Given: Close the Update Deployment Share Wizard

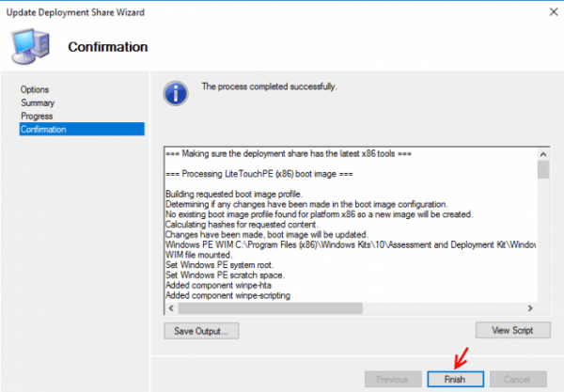Looking at the screenshot, I should 554,12.
